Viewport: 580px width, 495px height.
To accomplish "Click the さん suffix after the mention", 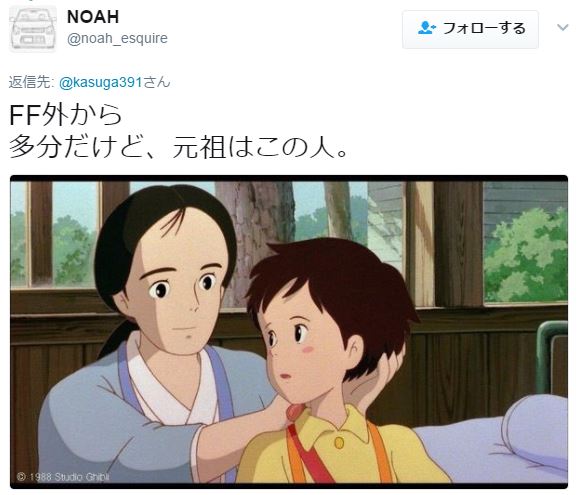I will pyautogui.click(x=157, y=82).
